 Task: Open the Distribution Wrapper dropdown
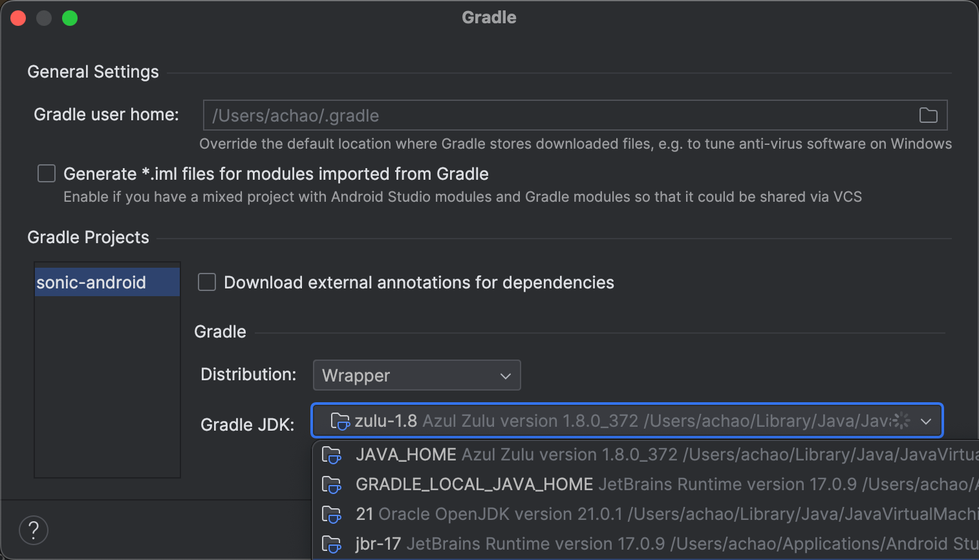coord(416,375)
